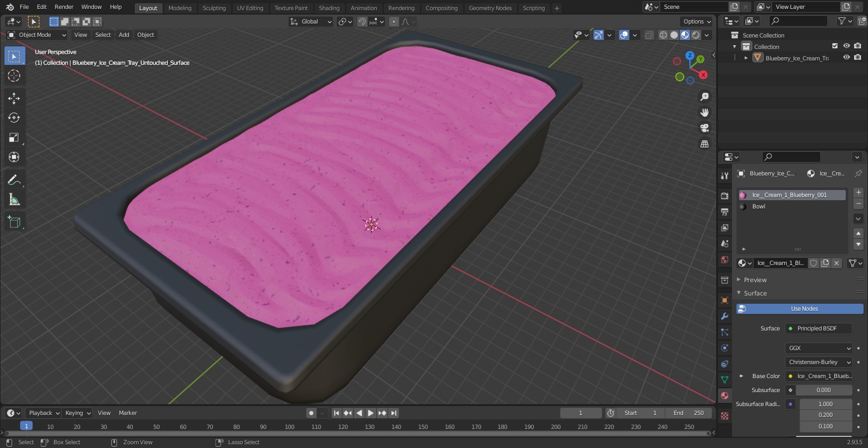The height and width of the screenshot is (448, 868).
Task: Open the Material properties tab
Action: pos(724,395)
